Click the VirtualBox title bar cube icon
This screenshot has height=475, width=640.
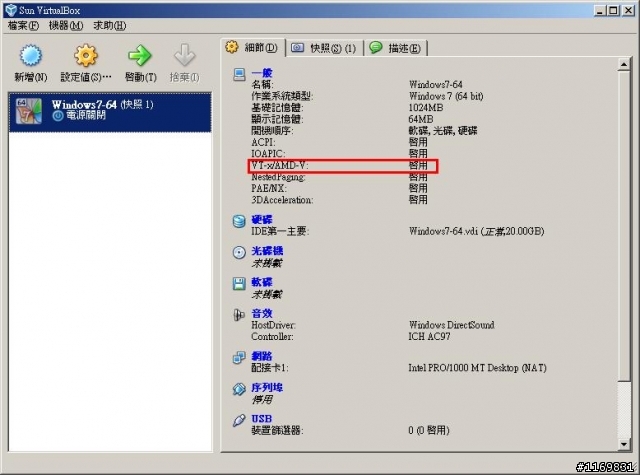[x=11, y=10]
